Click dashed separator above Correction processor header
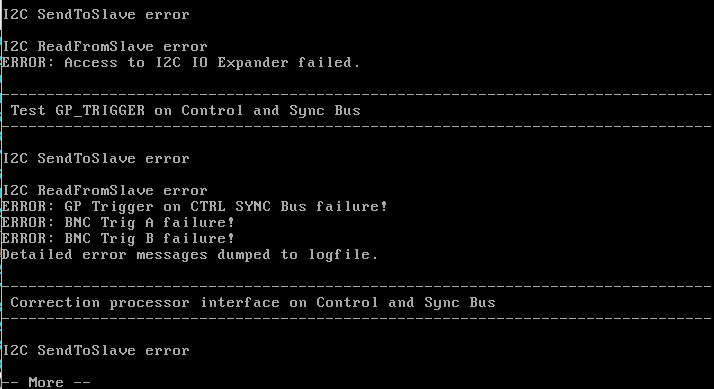The image size is (714, 389). coord(357,287)
